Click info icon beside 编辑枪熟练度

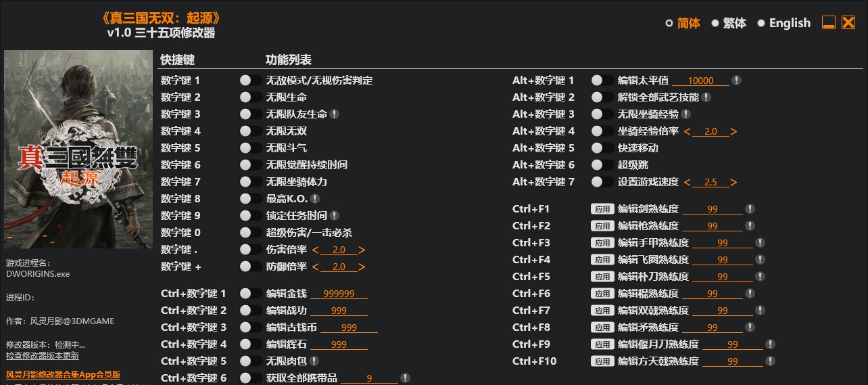pyautogui.click(x=750, y=226)
